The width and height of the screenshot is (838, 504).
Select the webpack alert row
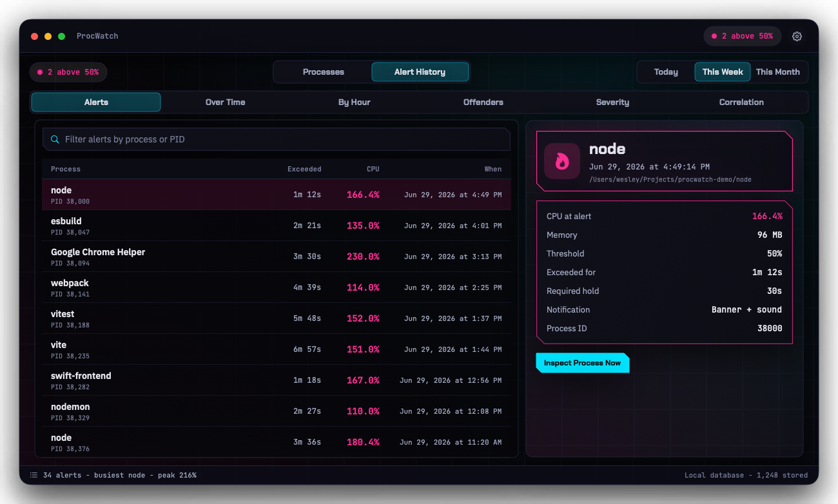[277, 287]
